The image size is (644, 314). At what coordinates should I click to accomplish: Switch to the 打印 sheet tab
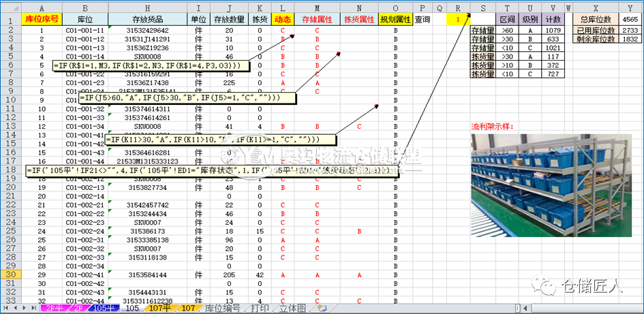(x=260, y=308)
